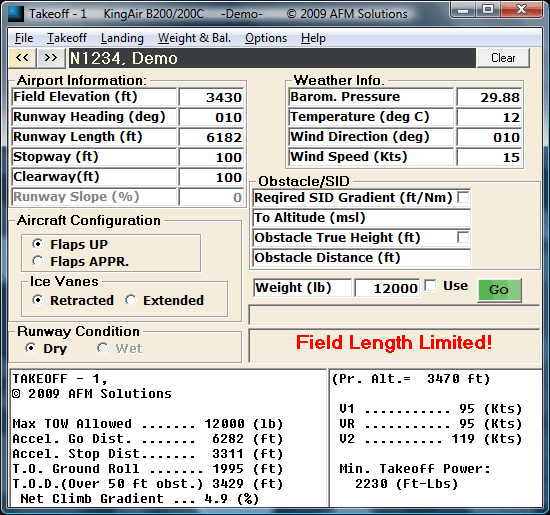Click the To Altitude (msl) field

coord(362,218)
